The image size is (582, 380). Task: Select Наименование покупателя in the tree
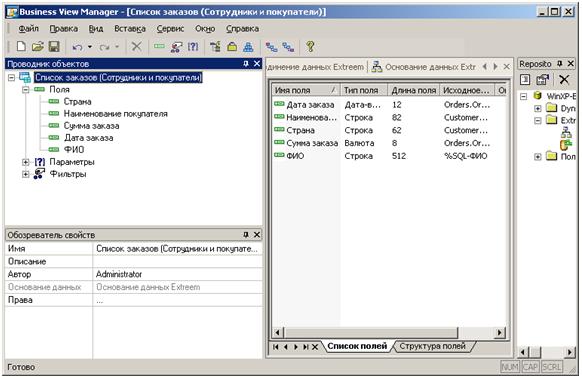pos(115,114)
